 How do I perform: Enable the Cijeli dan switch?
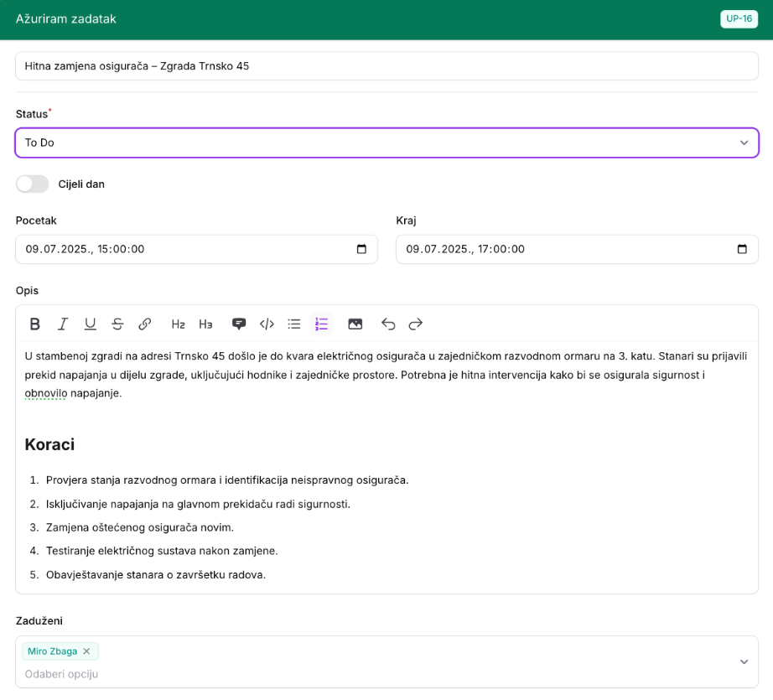pyautogui.click(x=33, y=184)
